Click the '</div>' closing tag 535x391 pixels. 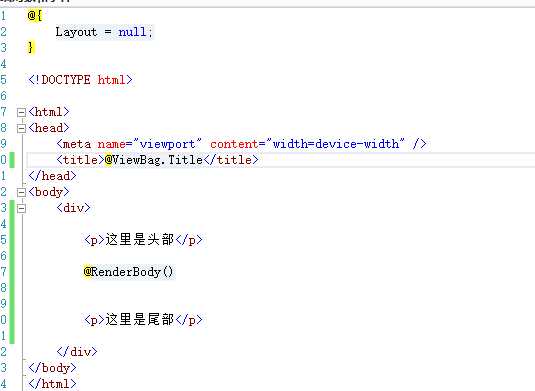77,352
